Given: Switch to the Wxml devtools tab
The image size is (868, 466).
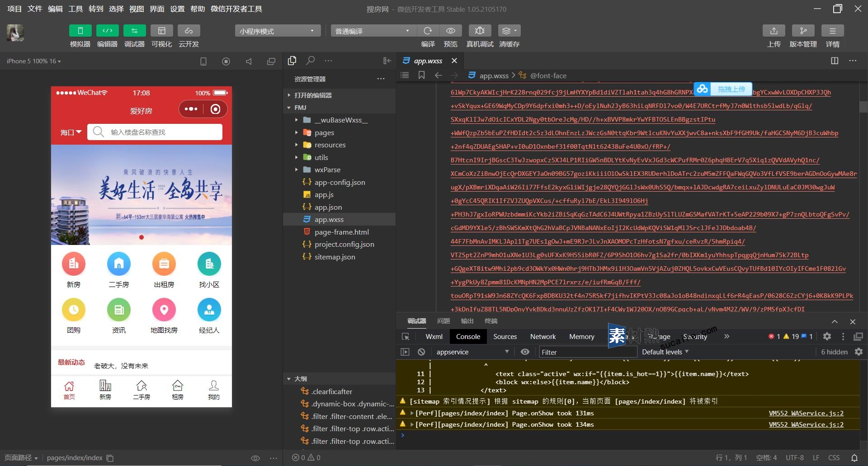Looking at the screenshot, I should [x=434, y=337].
